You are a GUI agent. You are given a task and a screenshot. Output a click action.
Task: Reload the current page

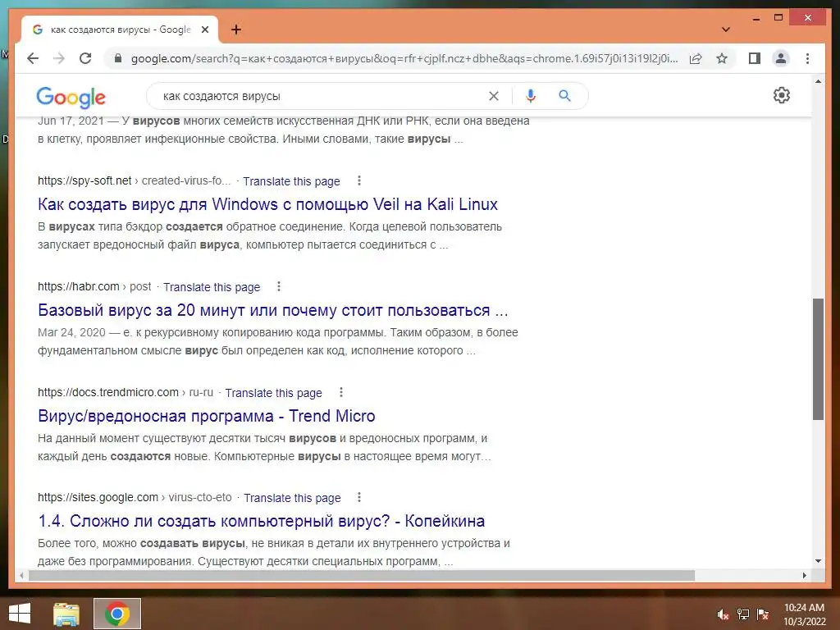(85, 58)
